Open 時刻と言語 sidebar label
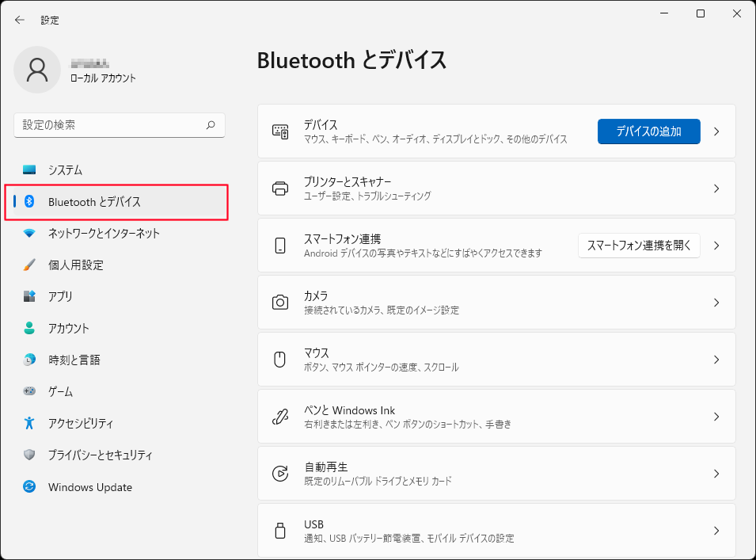 [x=74, y=360]
